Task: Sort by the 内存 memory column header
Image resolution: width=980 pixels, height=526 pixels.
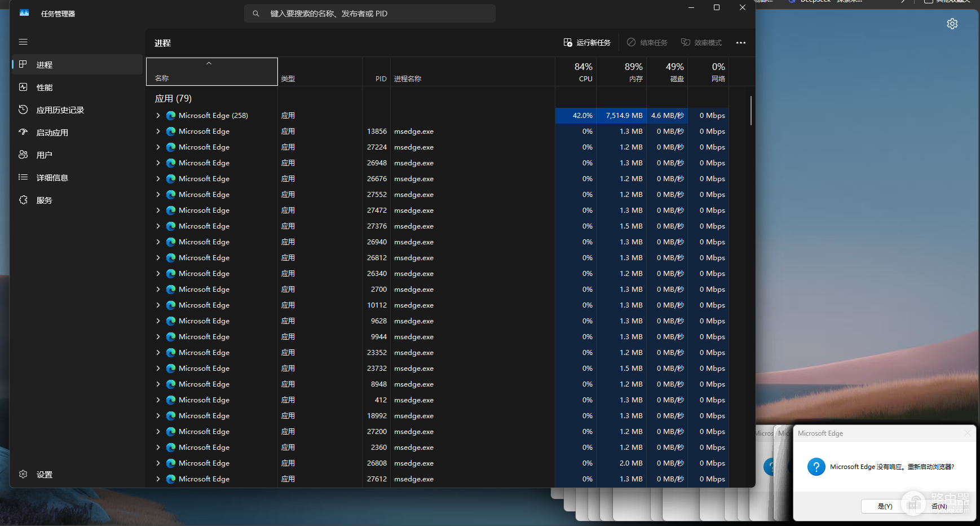Action: click(x=621, y=72)
